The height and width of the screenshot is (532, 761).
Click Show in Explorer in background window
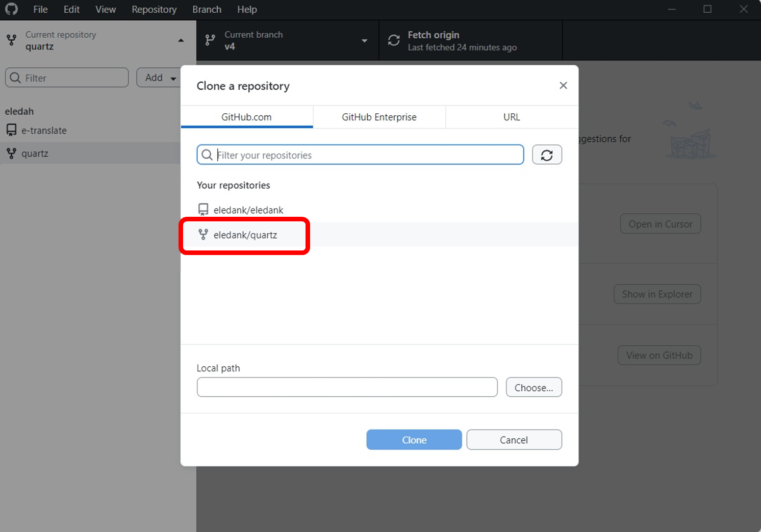coord(657,294)
